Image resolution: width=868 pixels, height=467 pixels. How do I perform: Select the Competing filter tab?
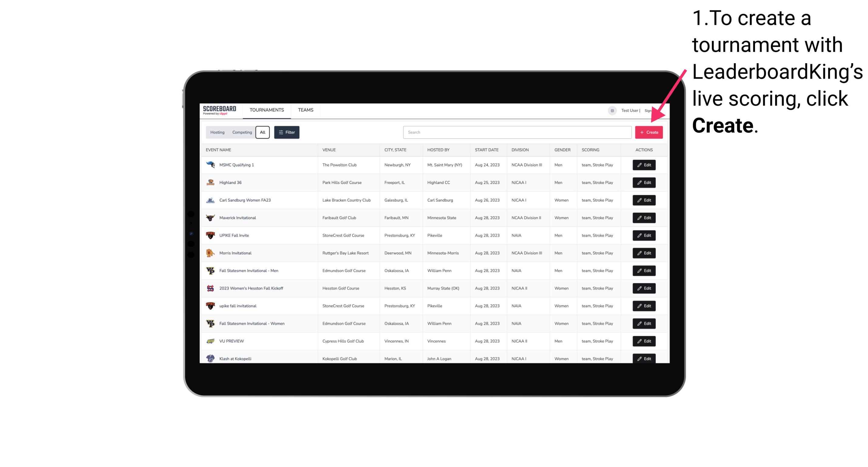(x=241, y=132)
